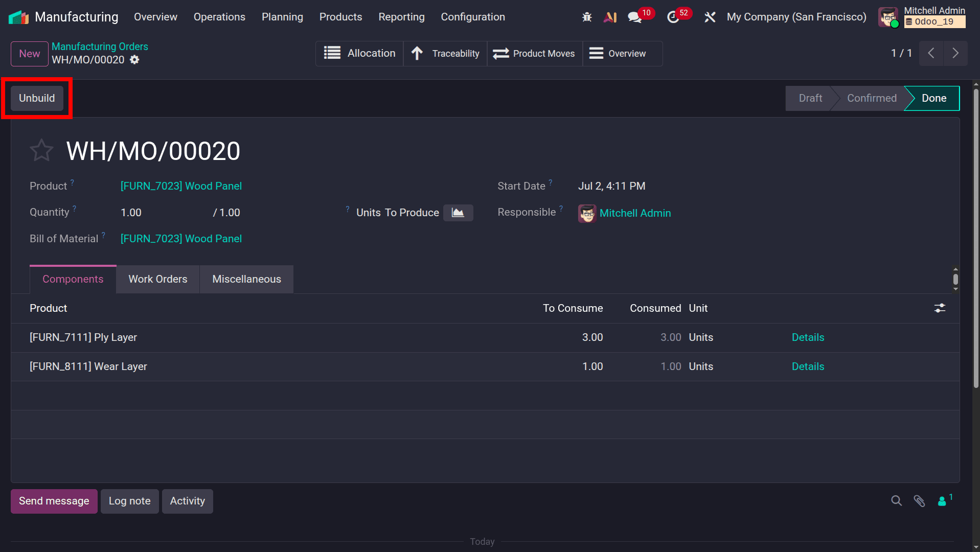Click the Product field help question mark
Image resolution: width=980 pixels, height=552 pixels.
coord(72,182)
